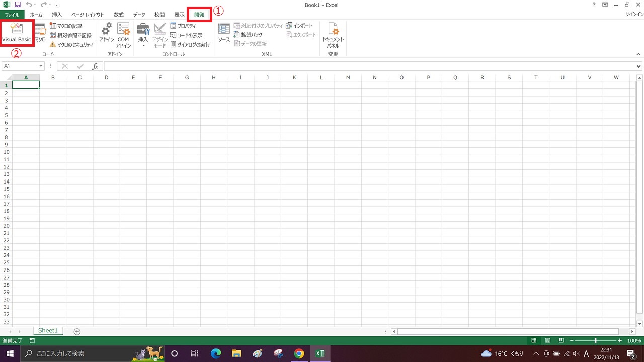Start マクロの記録 macro recording
The height and width of the screenshot is (362, 644).
pos(66,26)
